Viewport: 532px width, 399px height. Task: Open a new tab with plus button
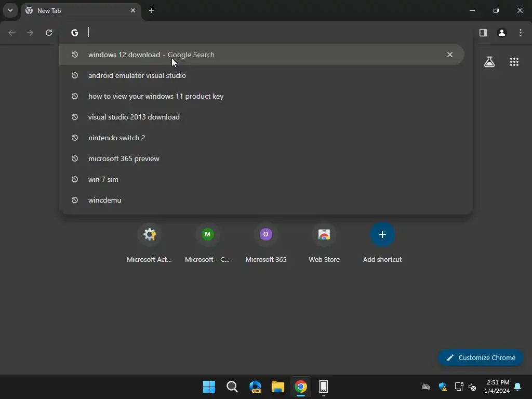tap(152, 10)
